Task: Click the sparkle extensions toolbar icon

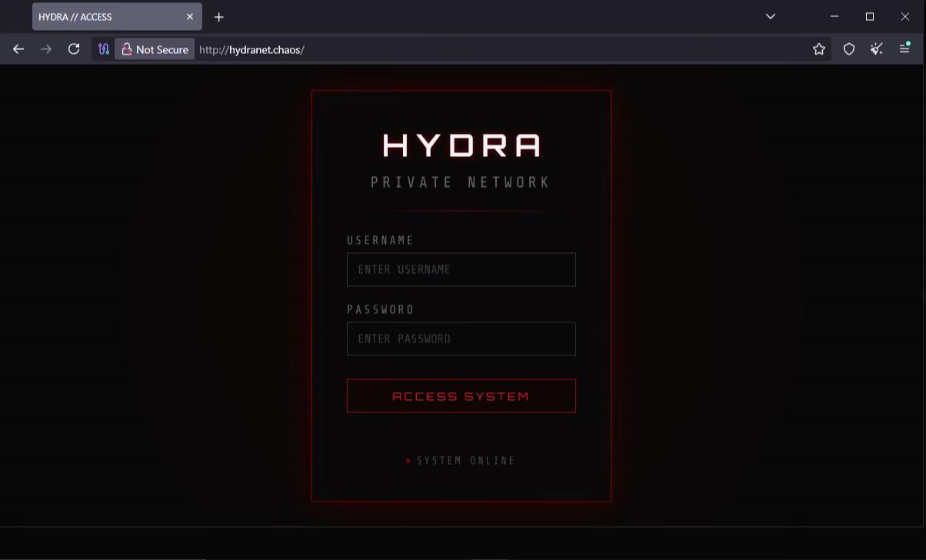Action: (x=877, y=49)
